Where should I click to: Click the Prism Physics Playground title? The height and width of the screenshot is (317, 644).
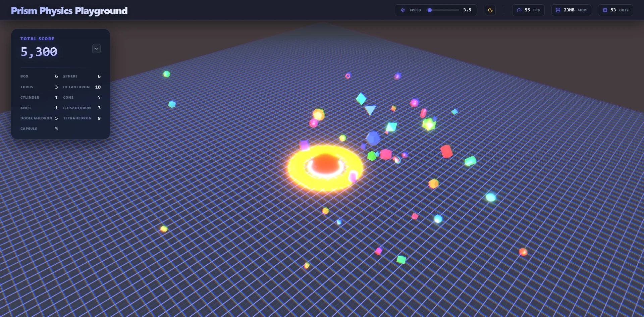pos(69,10)
